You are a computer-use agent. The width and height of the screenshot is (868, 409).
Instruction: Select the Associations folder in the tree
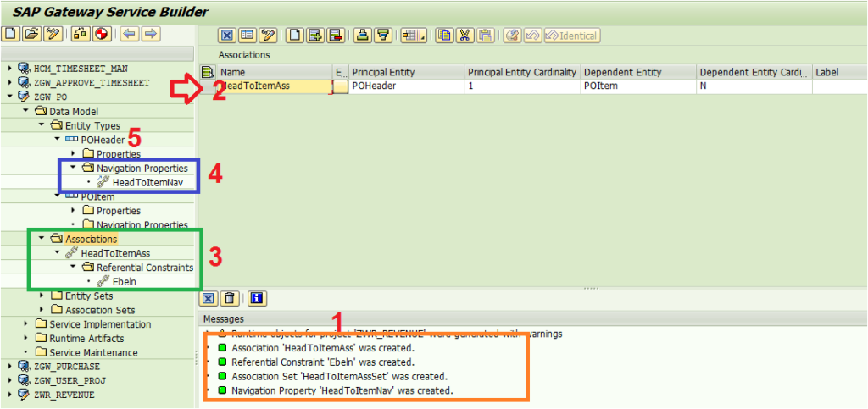(x=92, y=240)
